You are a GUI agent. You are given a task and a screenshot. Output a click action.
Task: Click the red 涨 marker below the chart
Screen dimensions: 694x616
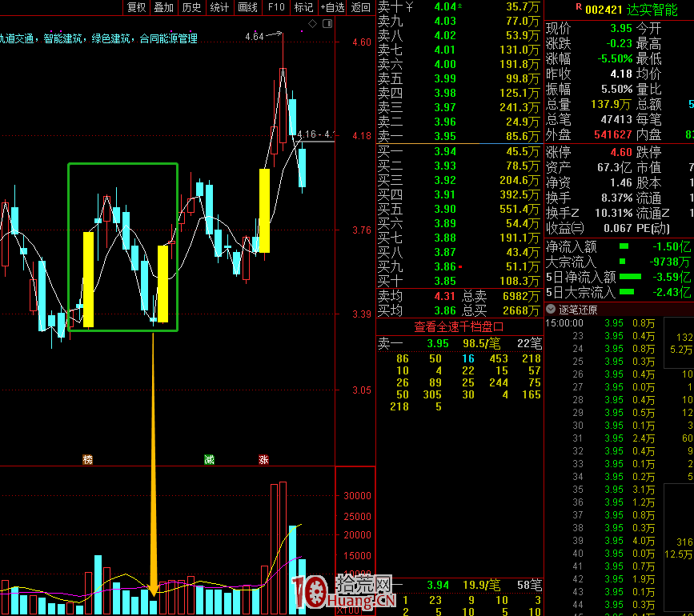tap(264, 459)
